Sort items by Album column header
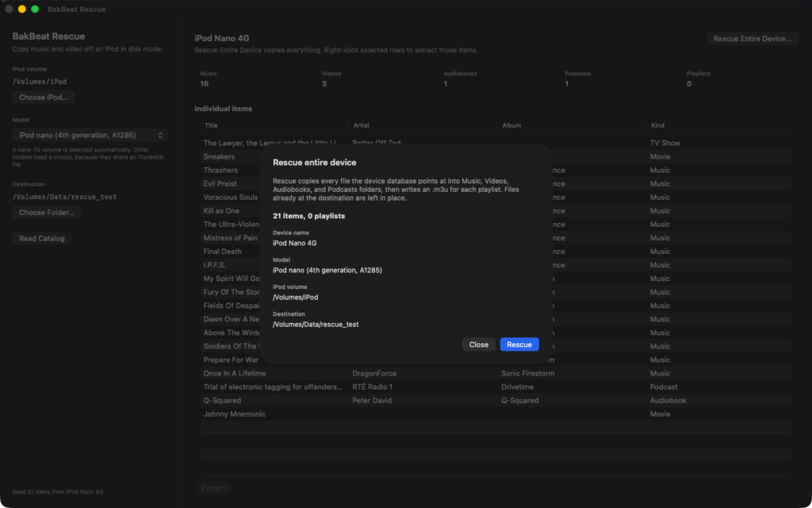Image resolution: width=812 pixels, height=508 pixels. 511,125
